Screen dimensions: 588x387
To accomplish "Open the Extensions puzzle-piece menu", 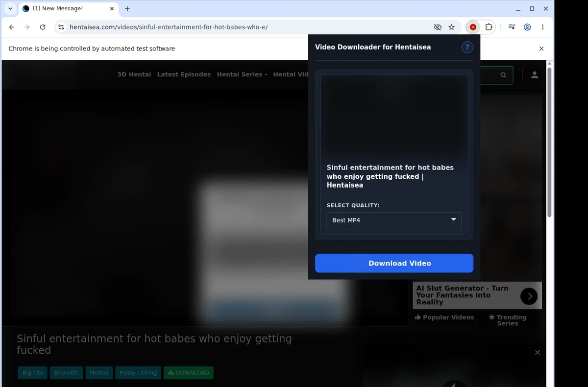I will (489, 27).
